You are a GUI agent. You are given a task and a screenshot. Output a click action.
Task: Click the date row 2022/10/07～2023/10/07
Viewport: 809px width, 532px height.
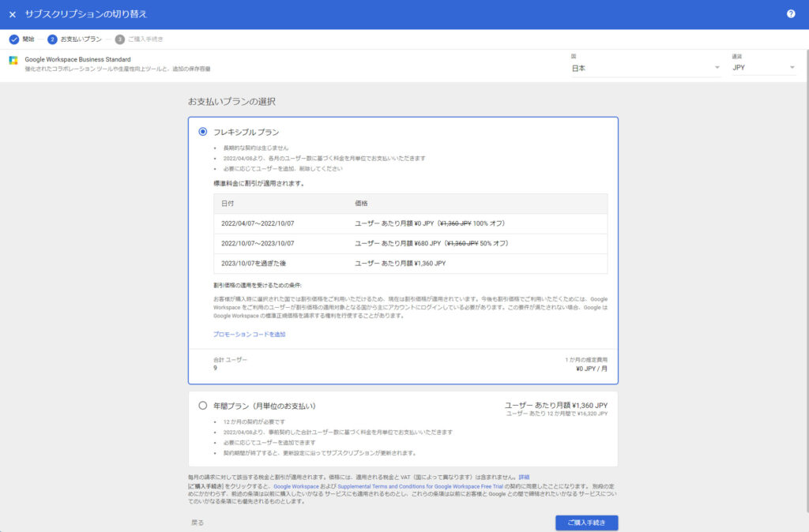[x=410, y=243]
